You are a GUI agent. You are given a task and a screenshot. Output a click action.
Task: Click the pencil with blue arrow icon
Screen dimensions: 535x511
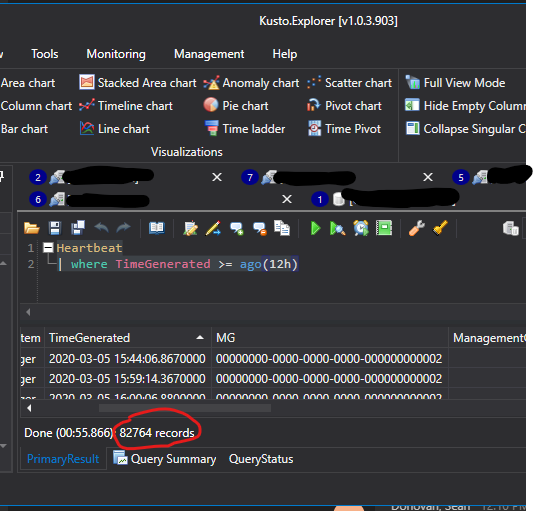click(x=213, y=228)
